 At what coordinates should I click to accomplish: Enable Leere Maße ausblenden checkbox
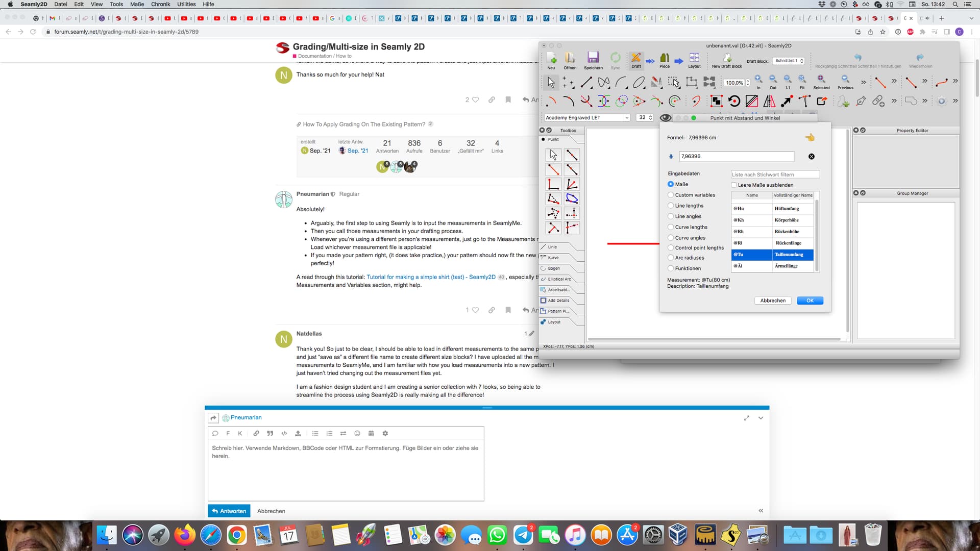[x=734, y=185]
